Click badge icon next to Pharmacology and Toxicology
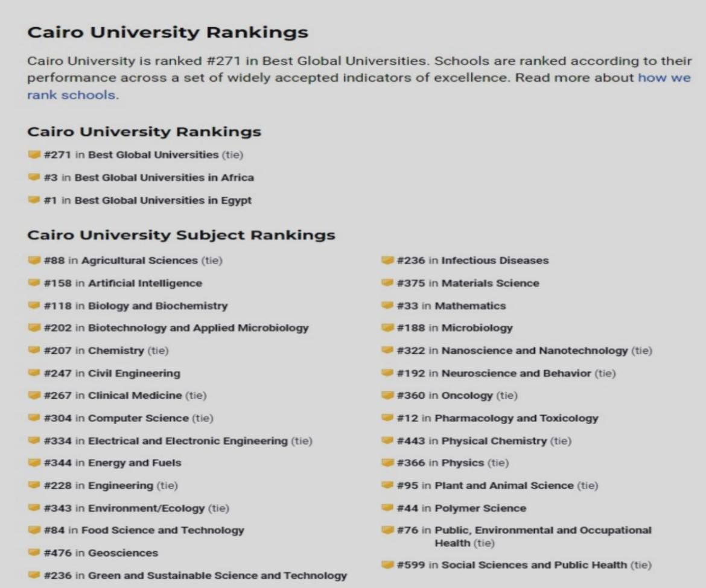Image resolution: width=706 pixels, height=588 pixels. 387,418
